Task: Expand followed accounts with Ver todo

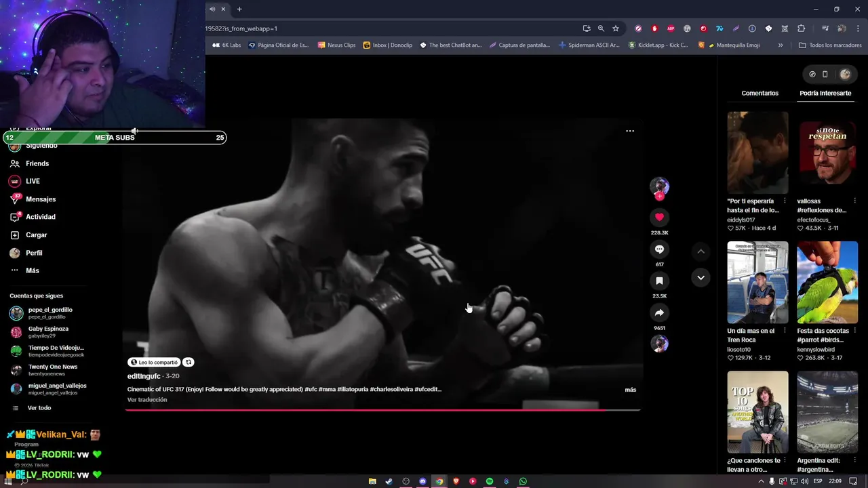Action: (39, 408)
